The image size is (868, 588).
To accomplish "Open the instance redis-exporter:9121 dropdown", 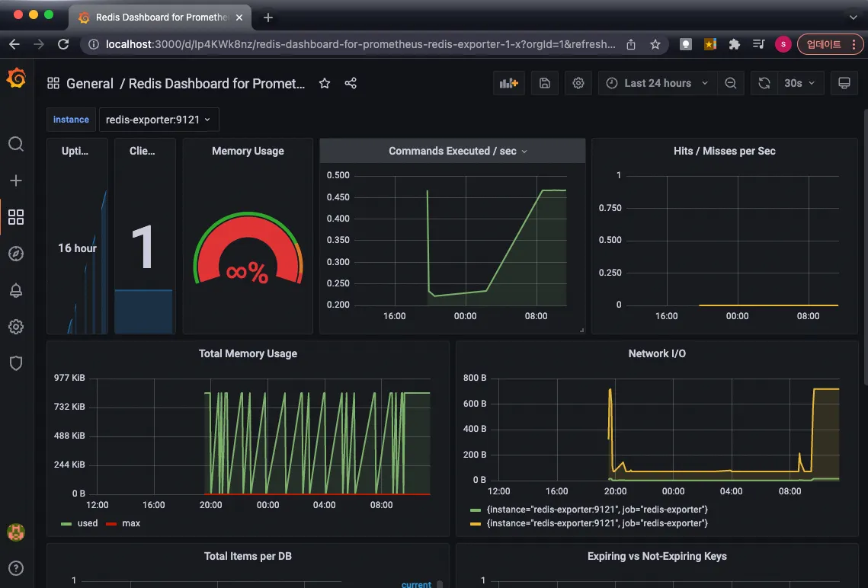I will [x=159, y=120].
